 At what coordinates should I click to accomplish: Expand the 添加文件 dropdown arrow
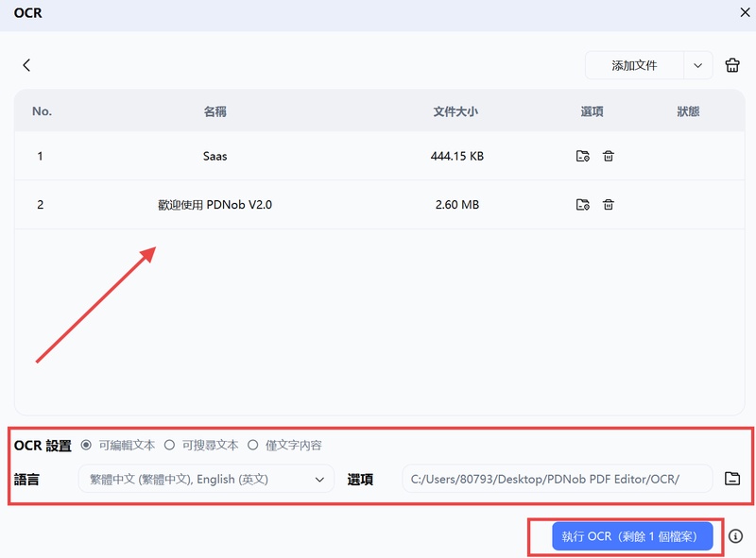(x=697, y=65)
